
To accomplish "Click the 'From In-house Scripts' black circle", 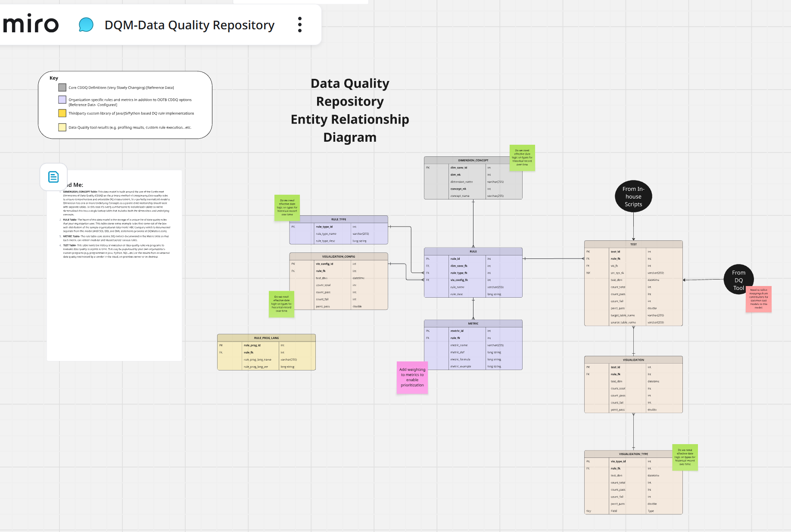I will (633, 196).
